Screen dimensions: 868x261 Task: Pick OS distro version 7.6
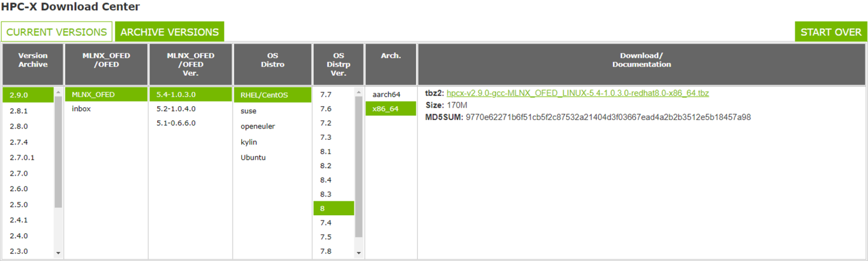[325, 109]
